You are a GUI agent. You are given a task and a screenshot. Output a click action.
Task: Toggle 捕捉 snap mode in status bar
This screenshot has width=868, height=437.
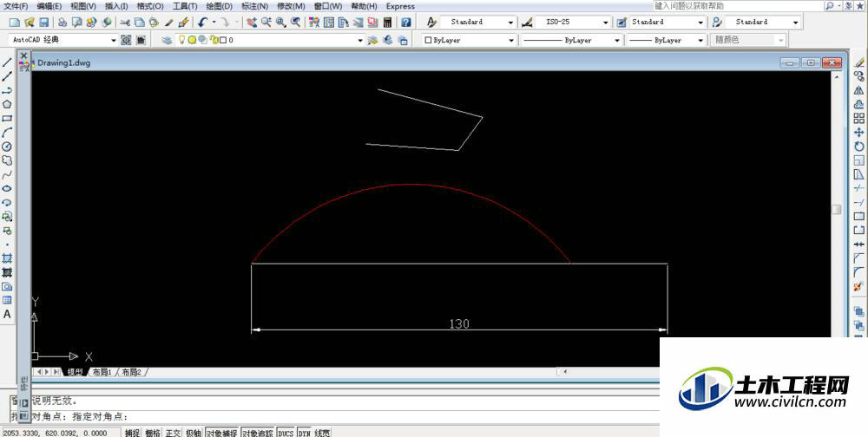coord(132,433)
